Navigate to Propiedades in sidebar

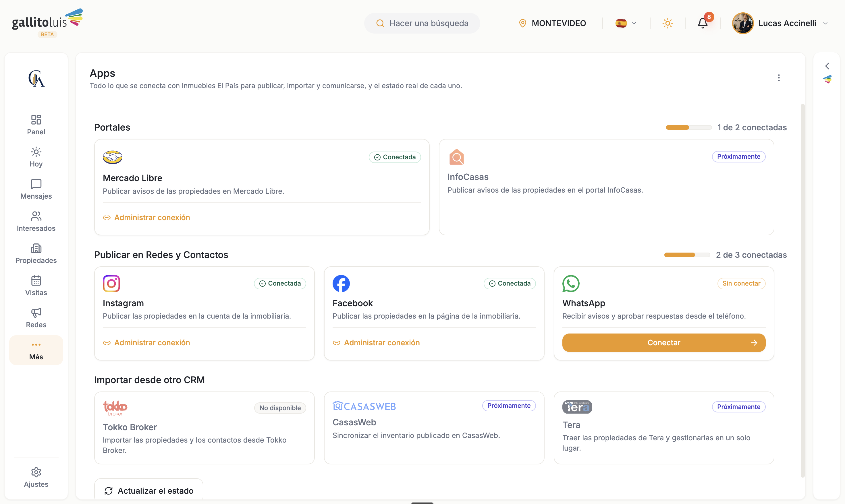click(36, 253)
